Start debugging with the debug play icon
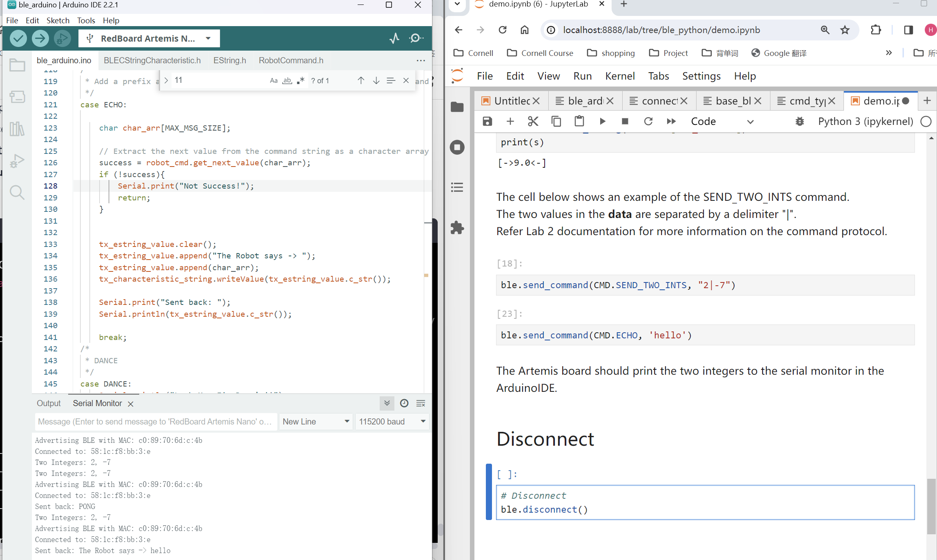The height and width of the screenshot is (560, 937). click(x=62, y=38)
